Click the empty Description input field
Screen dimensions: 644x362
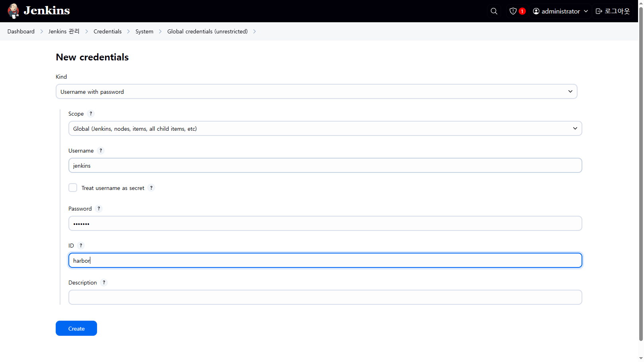tap(325, 297)
